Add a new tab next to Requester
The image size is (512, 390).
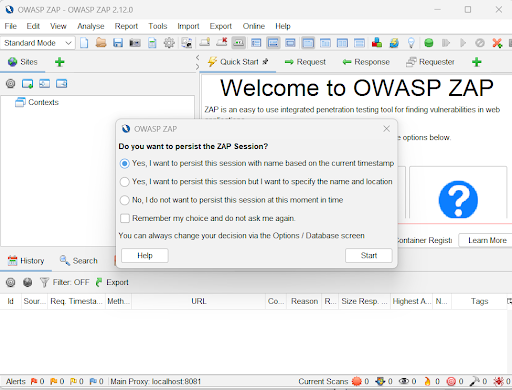pyautogui.click(x=477, y=62)
